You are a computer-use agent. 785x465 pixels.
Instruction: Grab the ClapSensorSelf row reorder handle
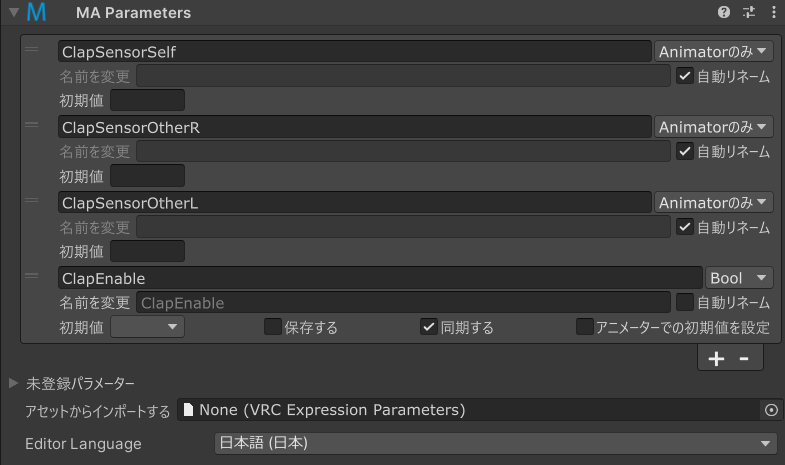point(32,49)
